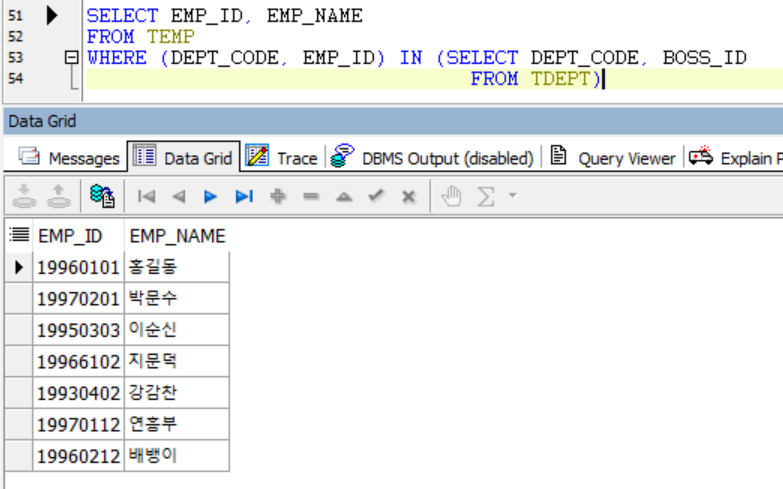Image resolution: width=783 pixels, height=489 pixels.
Task: Select name cell 지문덕
Action: point(177,362)
